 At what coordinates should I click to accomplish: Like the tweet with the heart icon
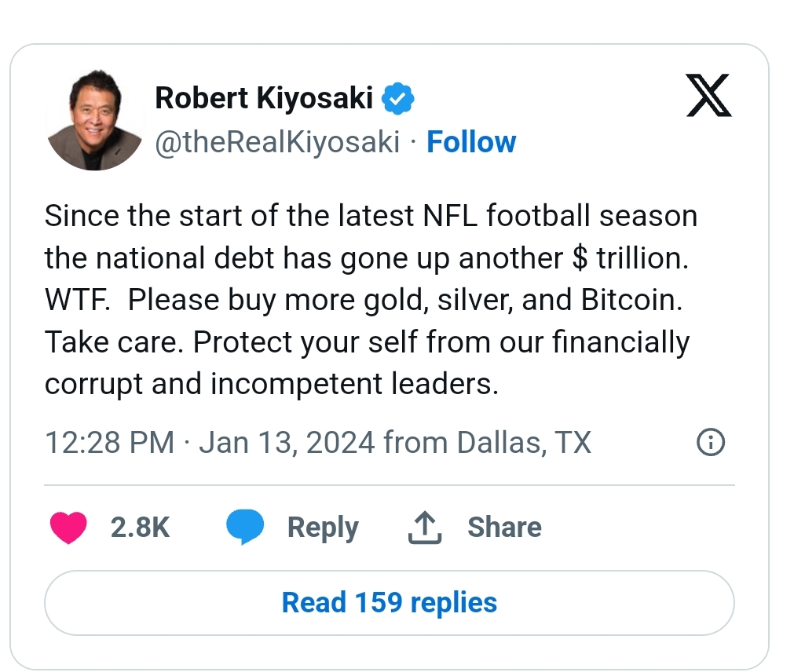68,528
